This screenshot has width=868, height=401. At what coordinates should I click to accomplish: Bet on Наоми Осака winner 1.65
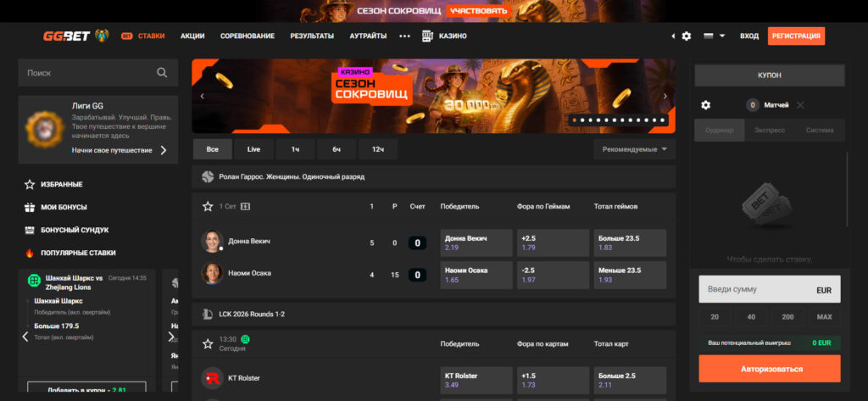point(476,275)
